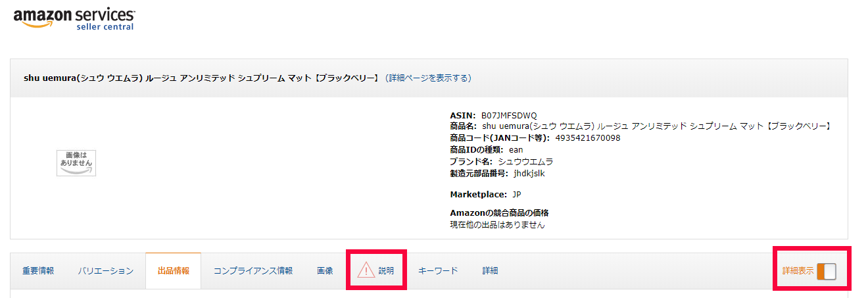Click the 画像はありません placeholder image
The width and height of the screenshot is (868, 298).
click(x=76, y=162)
